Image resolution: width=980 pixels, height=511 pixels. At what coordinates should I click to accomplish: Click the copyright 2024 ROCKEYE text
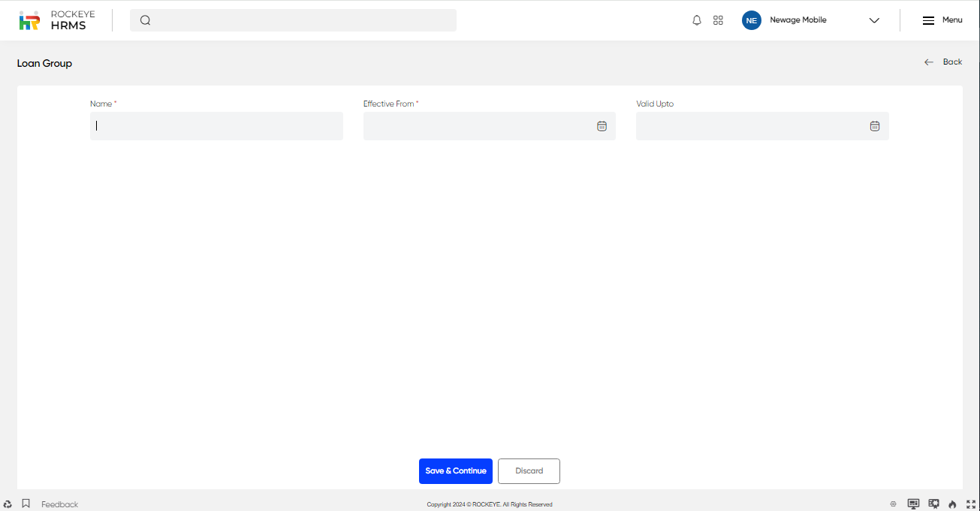pyautogui.click(x=490, y=504)
